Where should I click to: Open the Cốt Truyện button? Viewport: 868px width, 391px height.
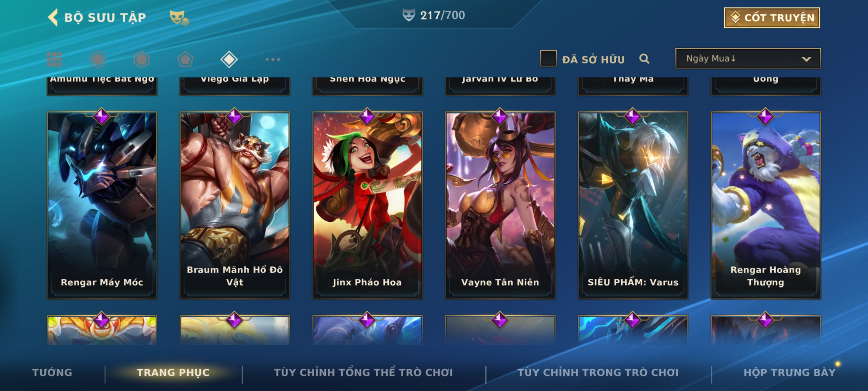point(772,17)
